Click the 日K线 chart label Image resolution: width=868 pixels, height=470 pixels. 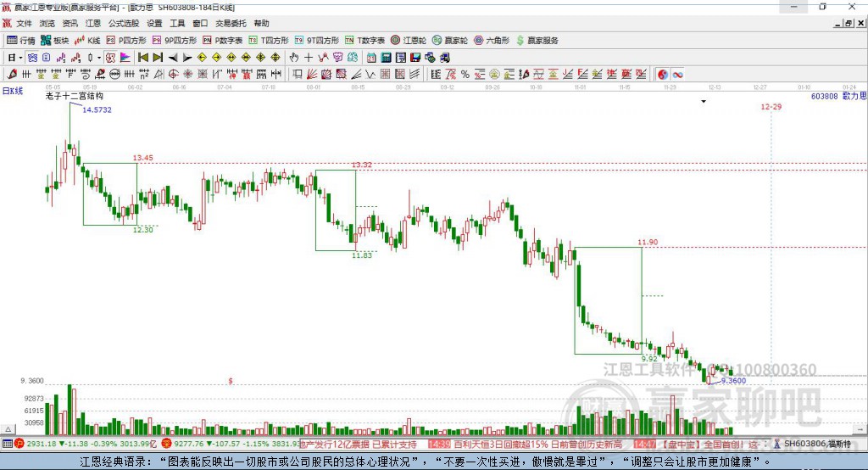[x=13, y=91]
